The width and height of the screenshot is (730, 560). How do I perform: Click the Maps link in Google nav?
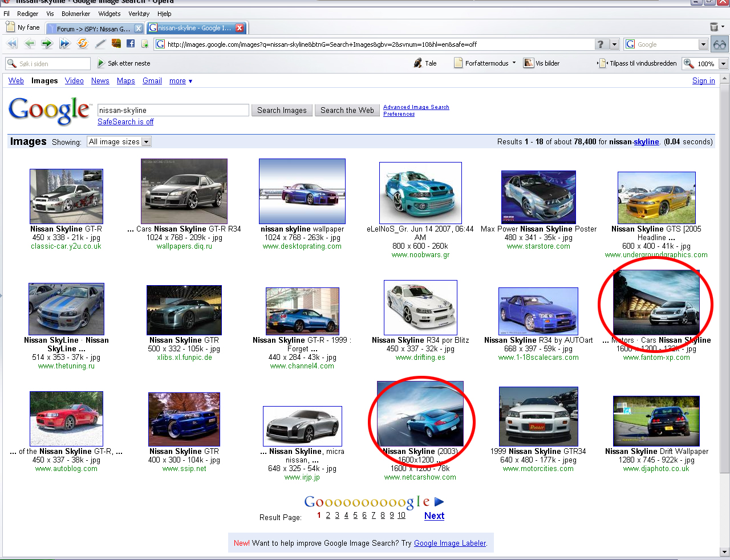pyautogui.click(x=126, y=81)
